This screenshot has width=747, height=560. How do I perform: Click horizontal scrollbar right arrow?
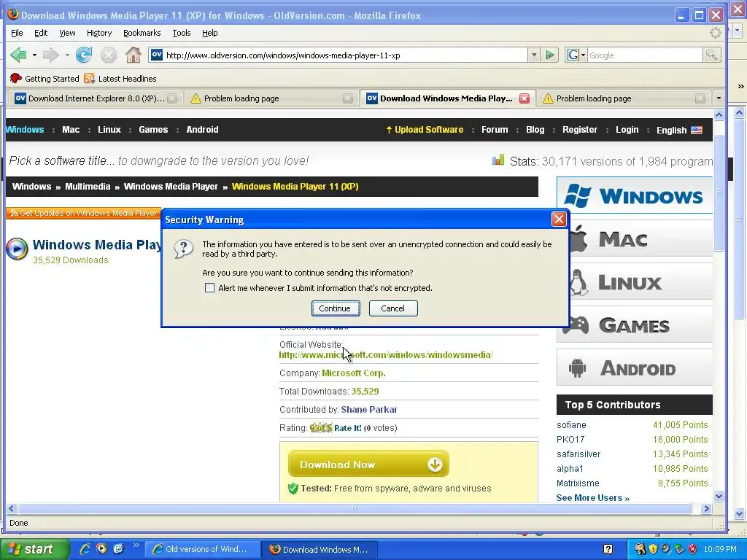coord(706,508)
